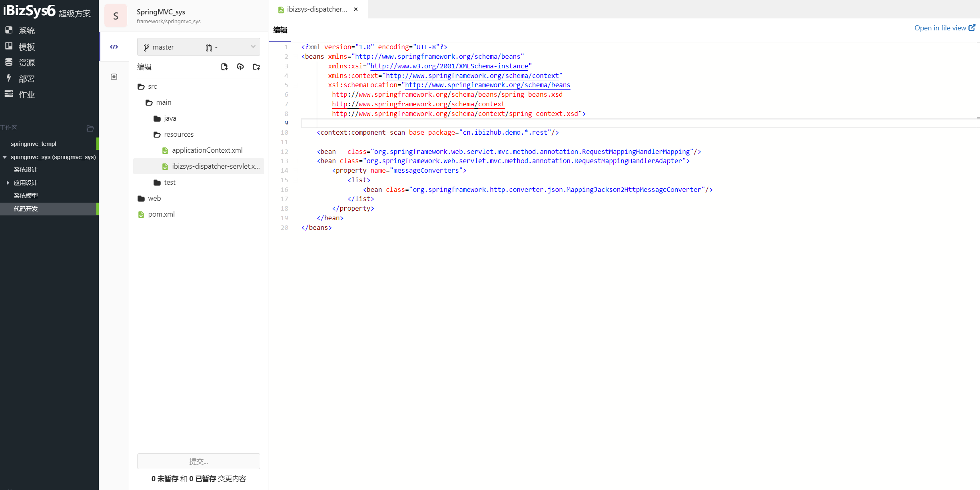Click the spring-context.xsd URL on line 8

(455, 114)
